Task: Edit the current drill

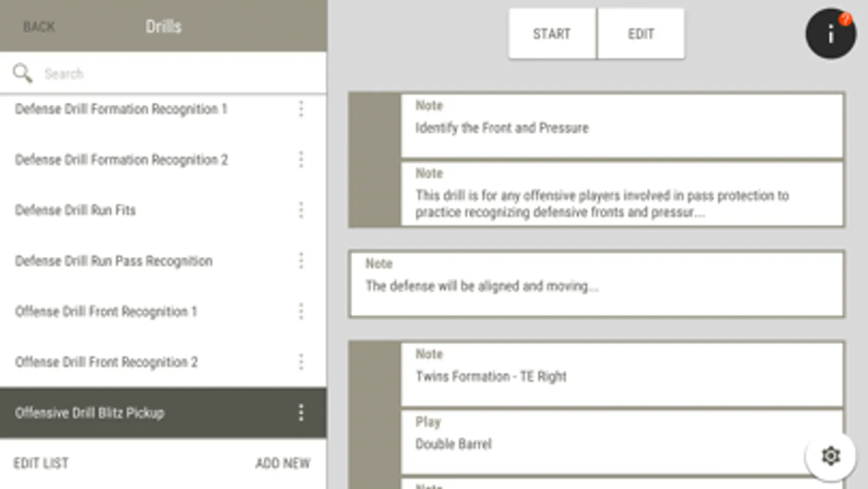Action: [x=641, y=34]
